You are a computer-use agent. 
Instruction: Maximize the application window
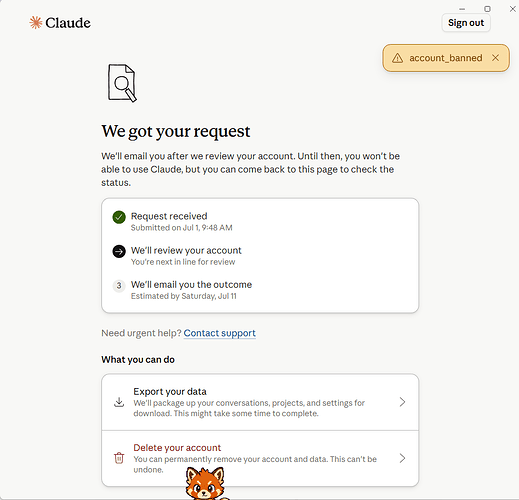(487, 9)
